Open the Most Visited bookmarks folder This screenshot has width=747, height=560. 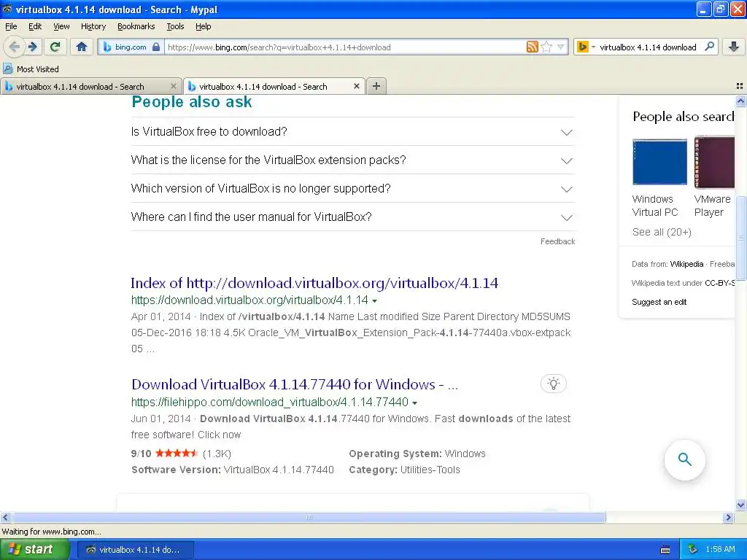pos(31,69)
